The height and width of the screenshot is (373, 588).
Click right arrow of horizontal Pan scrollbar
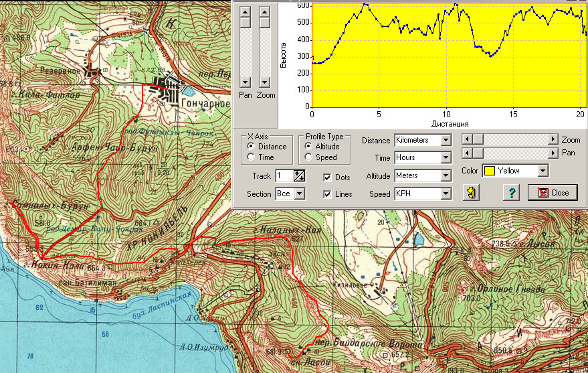pyautogui.click(x=553, y=153)
